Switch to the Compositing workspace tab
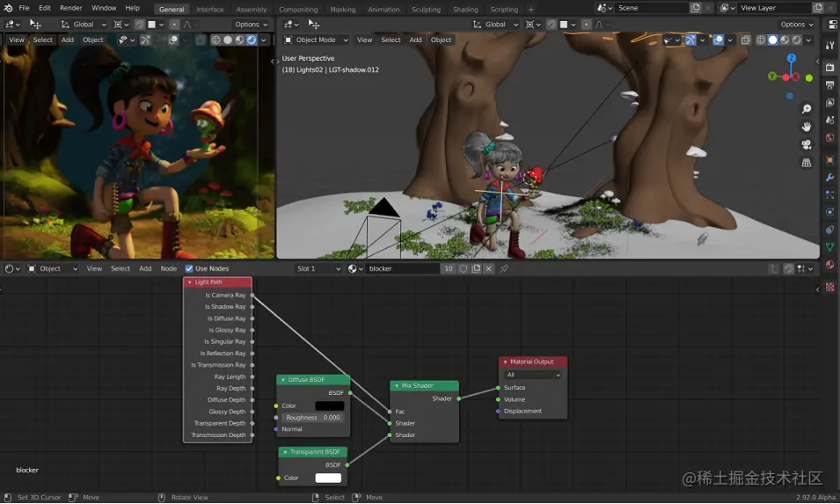The width and height of the screenshot is (840, 504). point(298,10)
